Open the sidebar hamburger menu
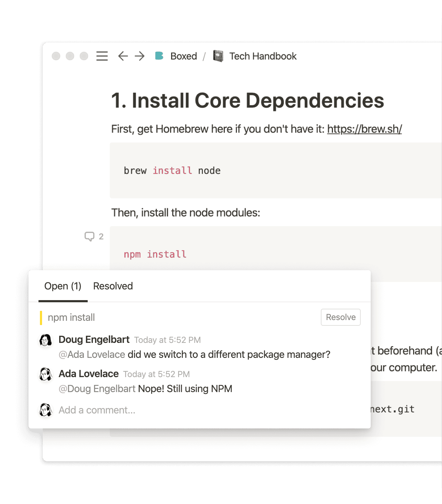Screen dimensions: 442x504 (102, 56)
